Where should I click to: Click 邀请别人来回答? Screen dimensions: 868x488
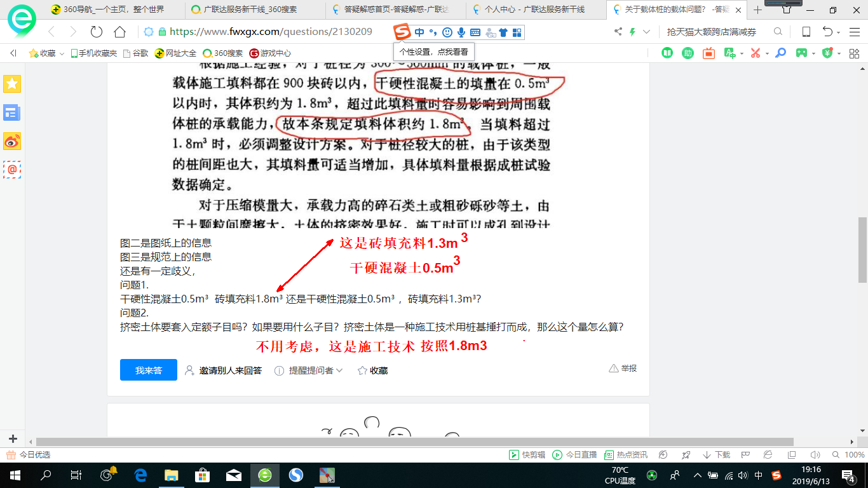[x=223, y=370]
